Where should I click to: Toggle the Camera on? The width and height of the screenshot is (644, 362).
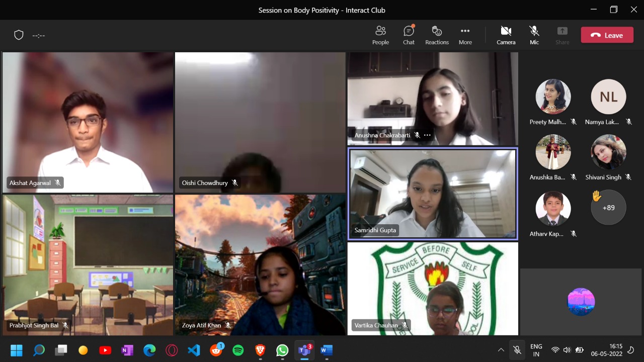tap(506, 35)
